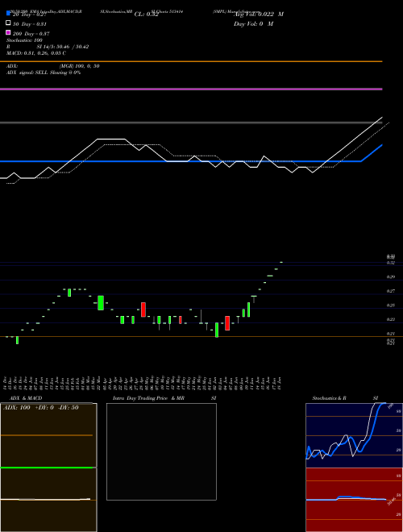Image resolution: width=403 pixels, height=532 pixels.
Task: Click the blue 20 Day legend swatch
Action: point(8,13)
